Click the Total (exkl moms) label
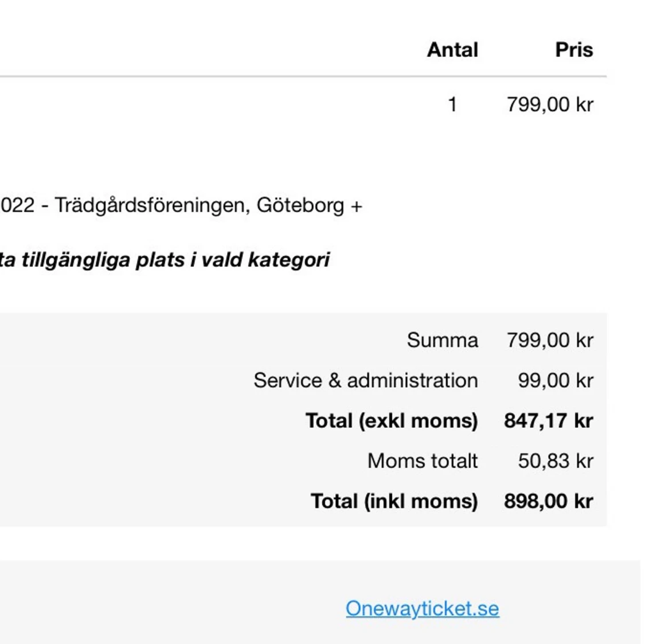 (x=391, y=420)
